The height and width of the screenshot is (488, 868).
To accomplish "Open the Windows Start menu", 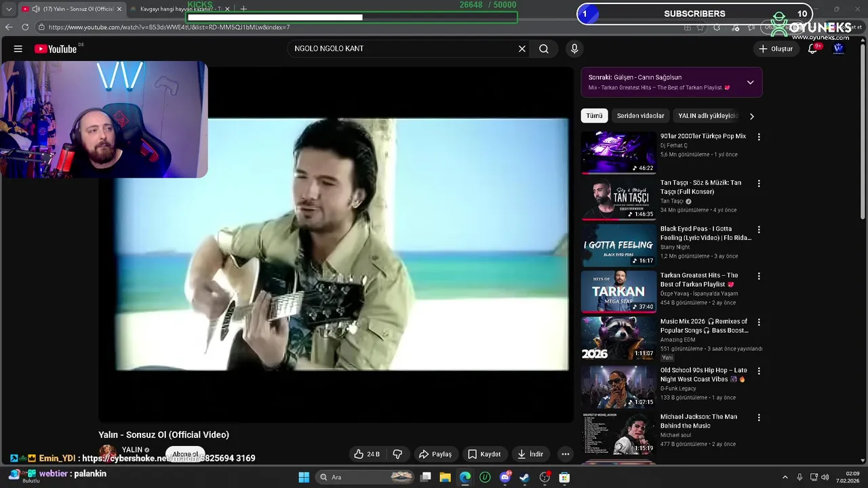I will tap(304, 477).
